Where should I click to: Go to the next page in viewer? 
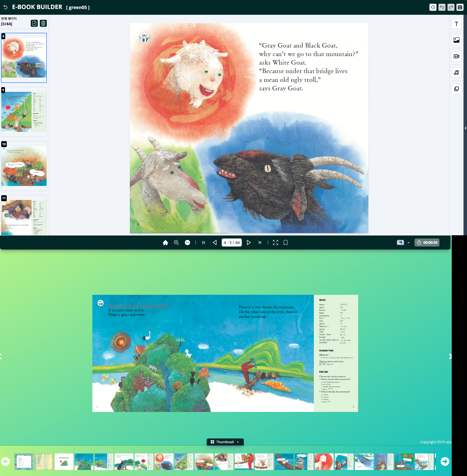[x=249, y=243]
